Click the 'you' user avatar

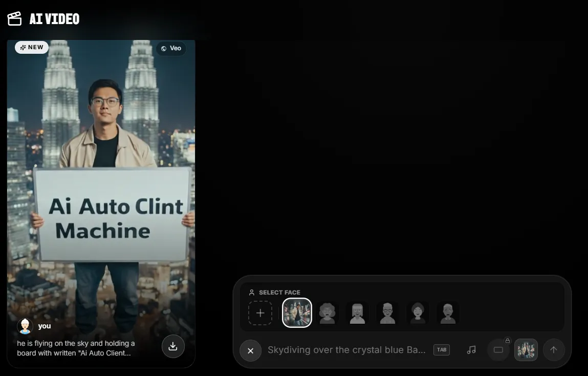point(25,326)
